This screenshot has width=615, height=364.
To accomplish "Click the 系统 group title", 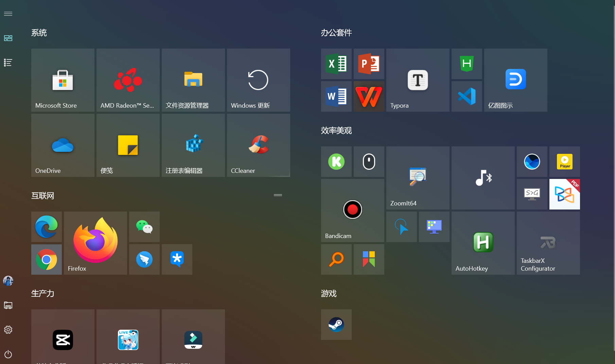I will [x=39, y=33].
